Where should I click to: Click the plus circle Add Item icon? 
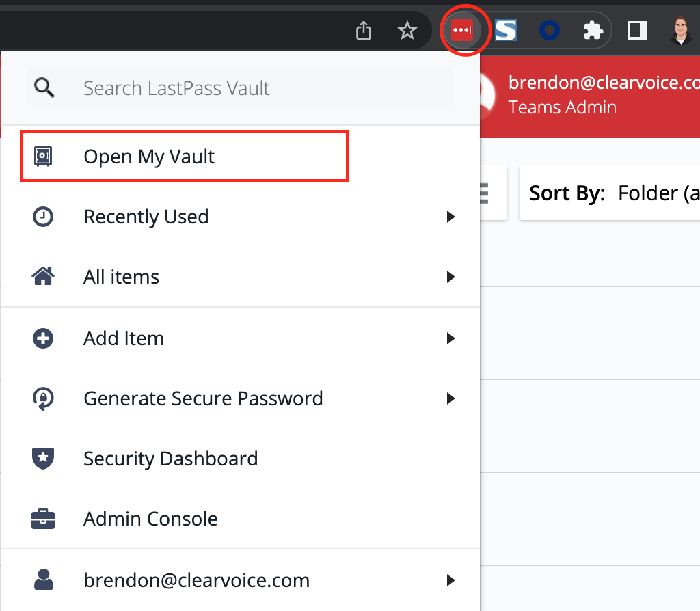coord(43,338)
